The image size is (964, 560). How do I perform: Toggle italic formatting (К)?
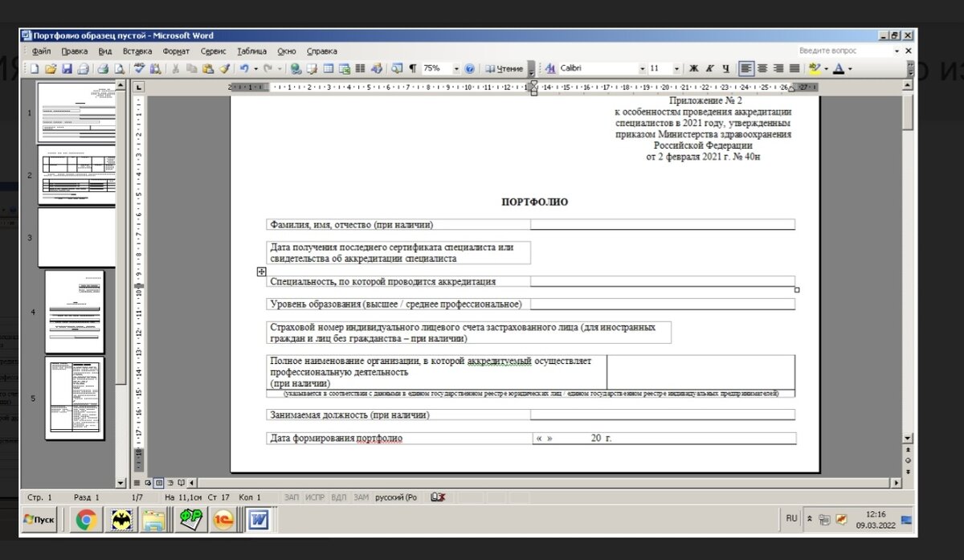tap(709, 69)
